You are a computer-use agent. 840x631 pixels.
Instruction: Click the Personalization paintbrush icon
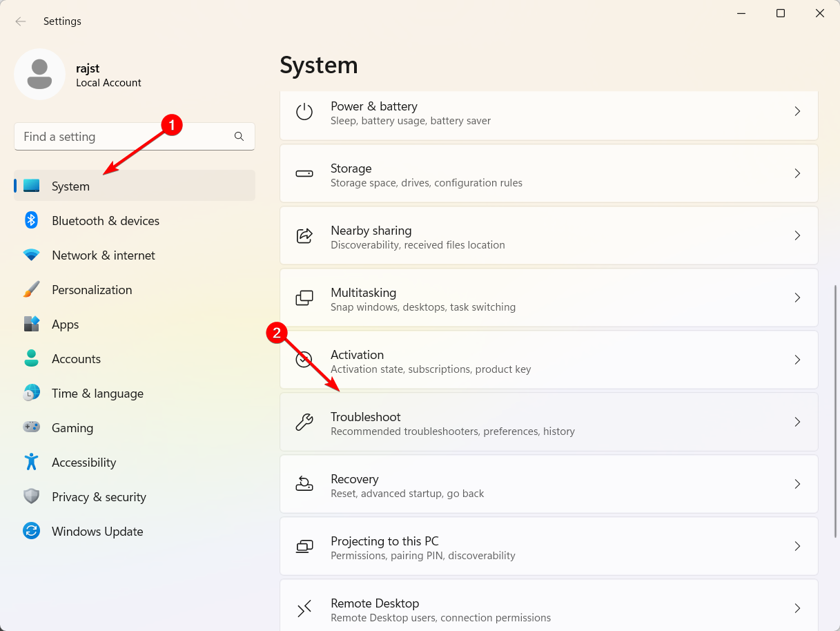pos(32,289)
